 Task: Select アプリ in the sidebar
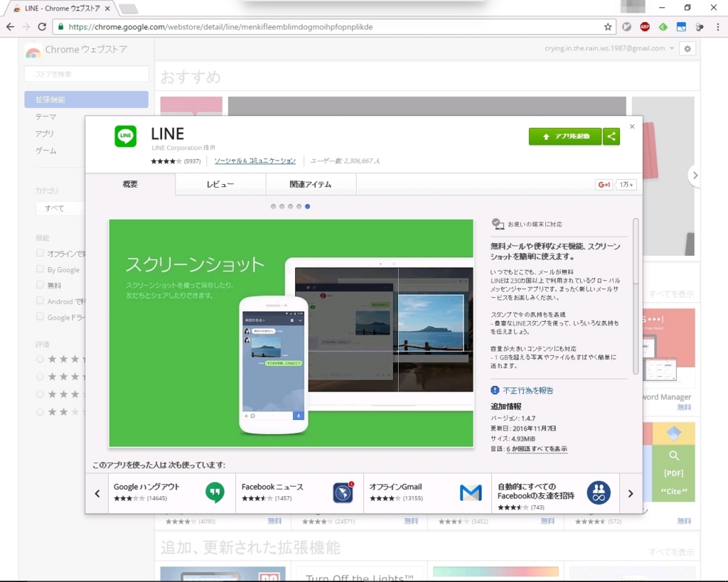(45, 134)
